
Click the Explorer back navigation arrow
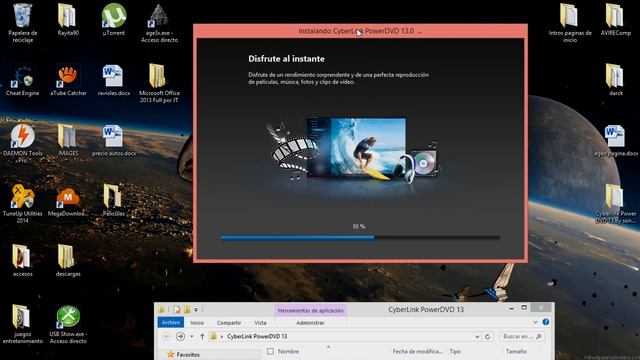[x=166, y=336]
